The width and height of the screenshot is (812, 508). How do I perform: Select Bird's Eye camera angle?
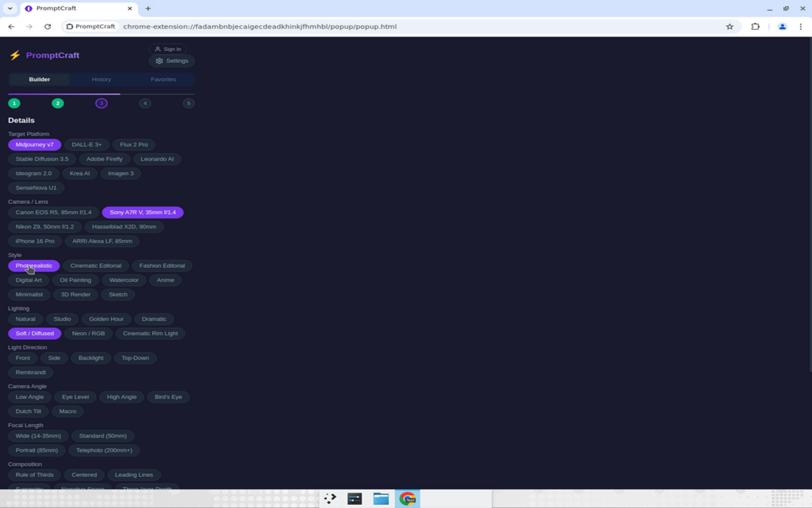click(168, 397)
